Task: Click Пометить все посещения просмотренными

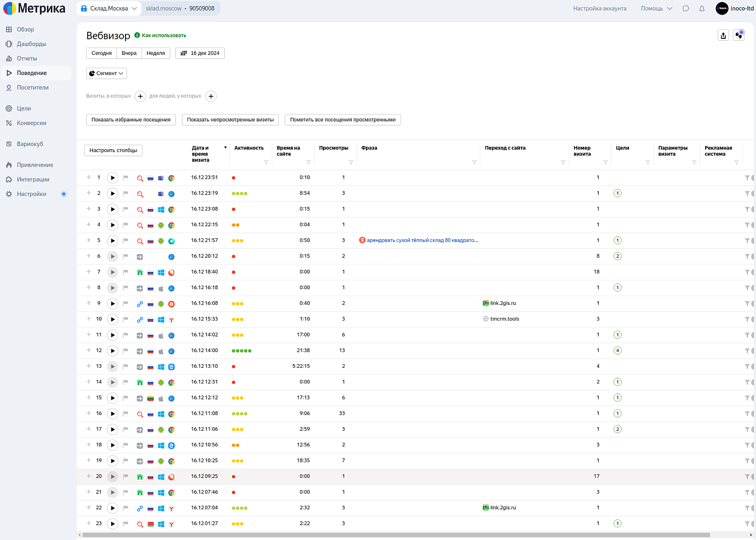Action: 343,120
